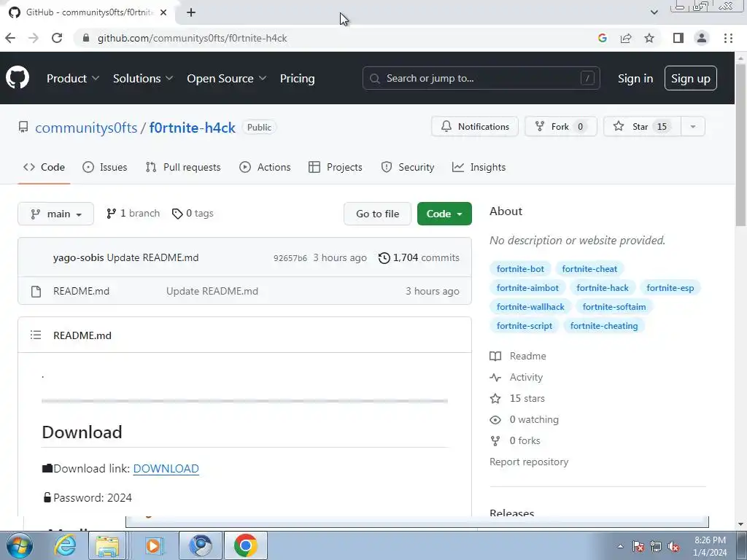Open the Chrome profile avatar icon
The image size is (747, 560).
pyautogui.click(x=701, y=38)
